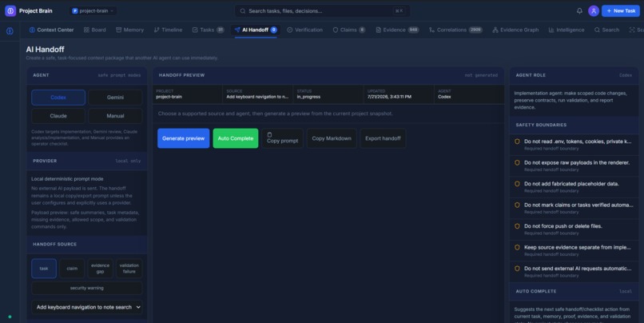Click the 'SAFETY BOUNDARIES' section heading

[x=541, y=125]
